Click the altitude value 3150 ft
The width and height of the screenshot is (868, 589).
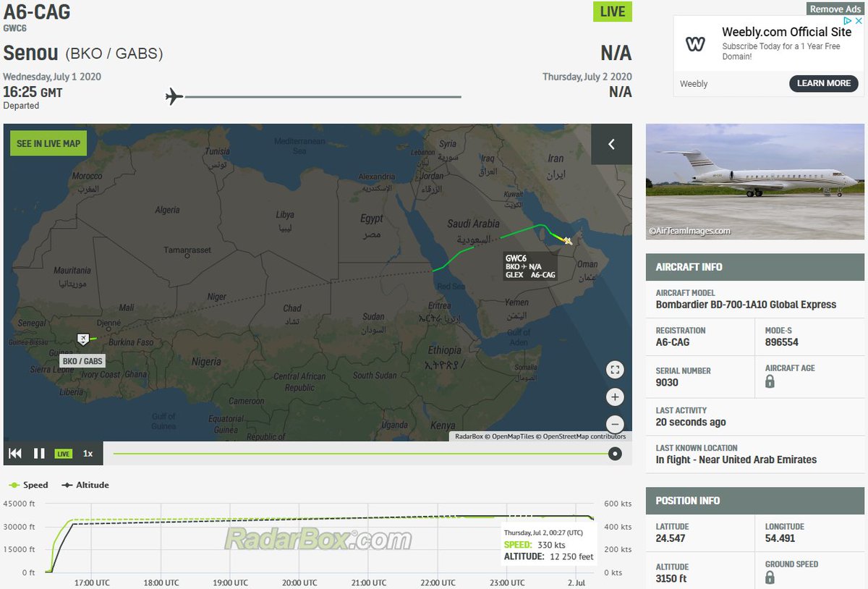pyautogui.click(x=672, y=578)
